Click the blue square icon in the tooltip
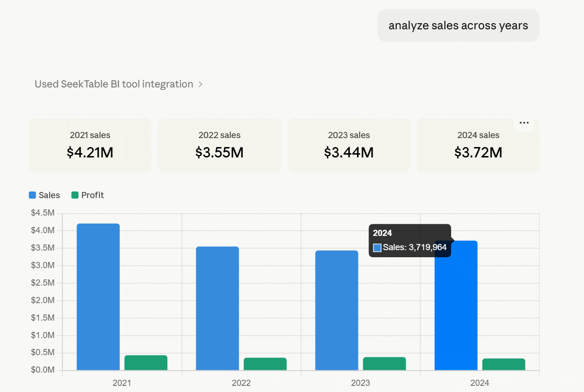The height and width of the screenshot is (392, 584). (x=377, y=247)
